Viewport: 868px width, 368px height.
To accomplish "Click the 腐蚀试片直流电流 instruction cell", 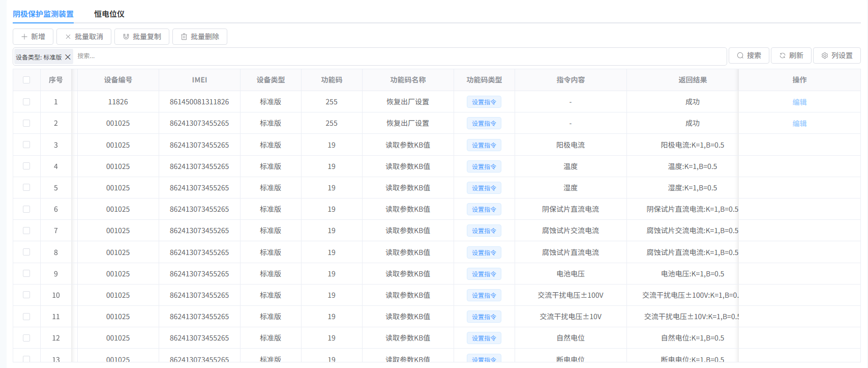I will [571, 252].
